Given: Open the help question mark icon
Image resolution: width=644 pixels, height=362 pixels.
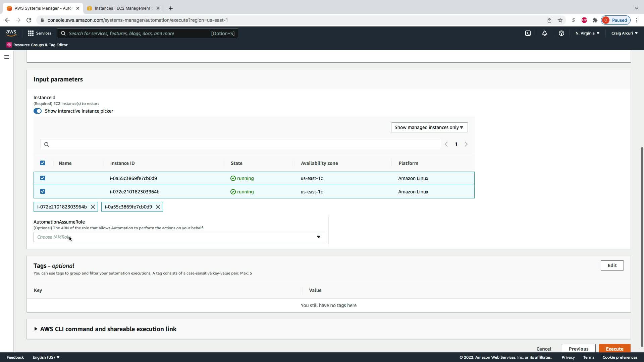Looking at the screenshot, I should (561, 33).
